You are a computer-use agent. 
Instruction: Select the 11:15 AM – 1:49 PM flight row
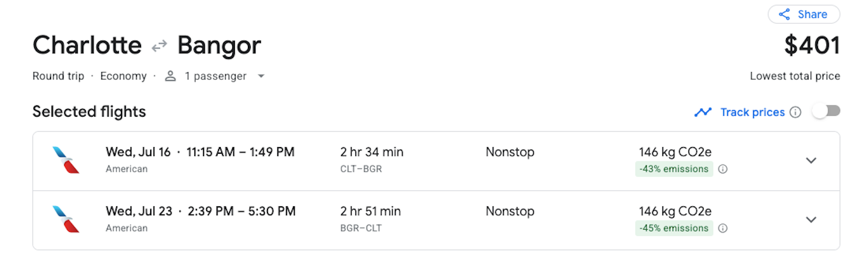(436, 161)
